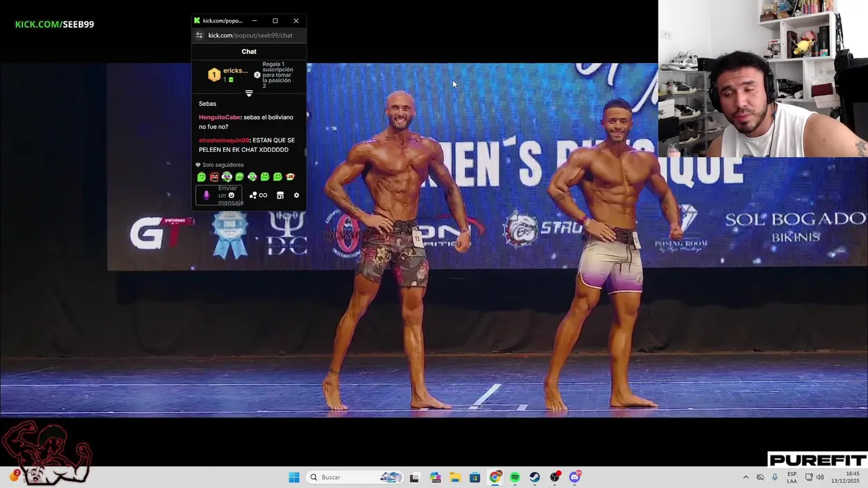This screenshot has height=488, width=868.
Task: Maximize the Kick chat popout window
Action: point(275,20)
